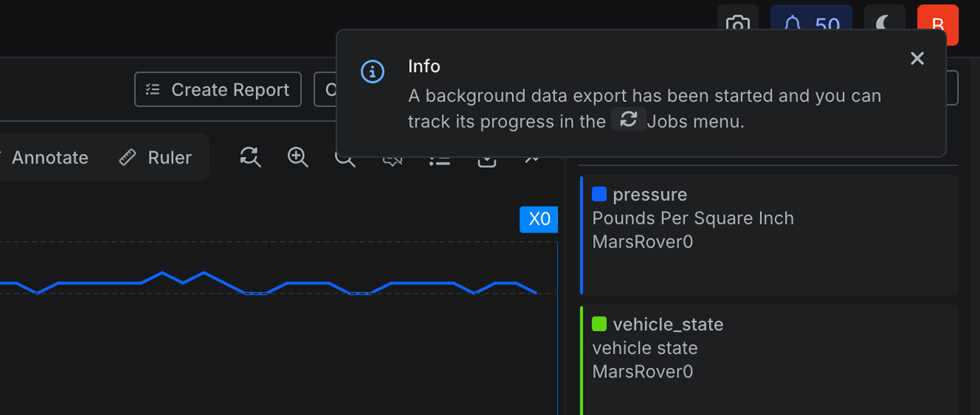
Task: Click the blue pressure color swatch
Action: coord(599,194)
